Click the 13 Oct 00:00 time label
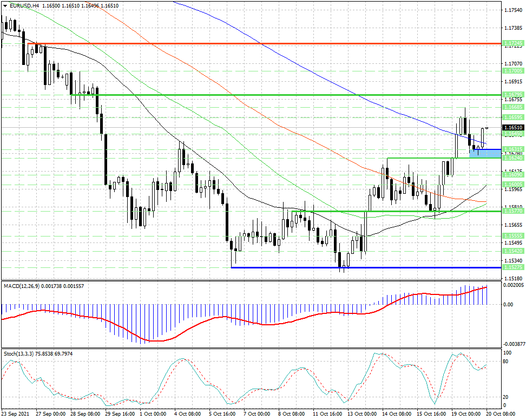Screen dimensions: 526x420 [x=362, y=414]
